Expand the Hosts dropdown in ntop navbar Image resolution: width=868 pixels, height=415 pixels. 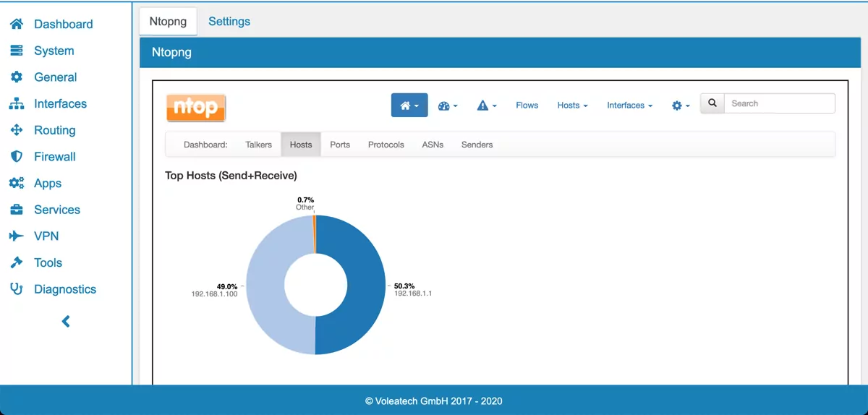point(572,106)
